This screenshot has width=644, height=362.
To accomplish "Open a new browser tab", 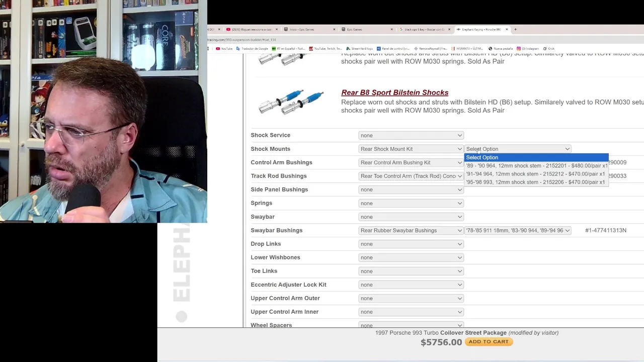I will click(515, 29).
